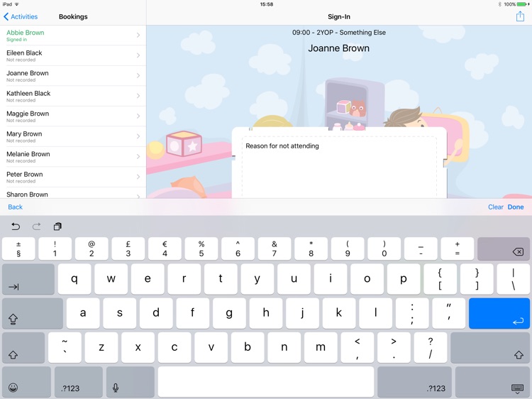Tap the backslash pipe key

coord(514,279)
